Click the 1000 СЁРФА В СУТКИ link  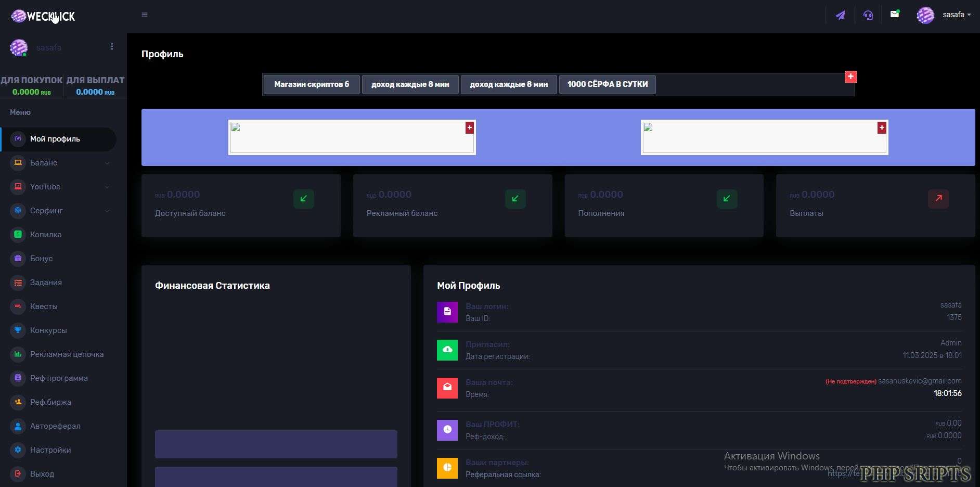point(607,84)
